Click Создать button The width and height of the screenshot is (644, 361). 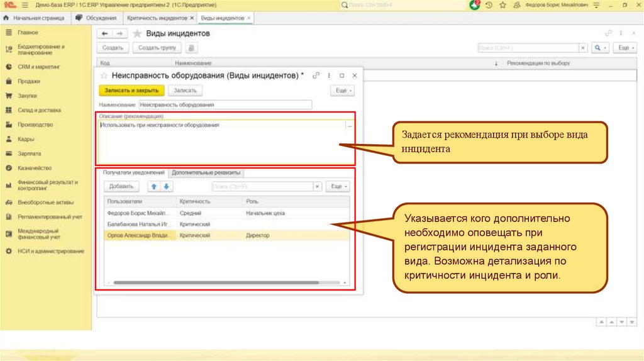(x=113, y=48)
